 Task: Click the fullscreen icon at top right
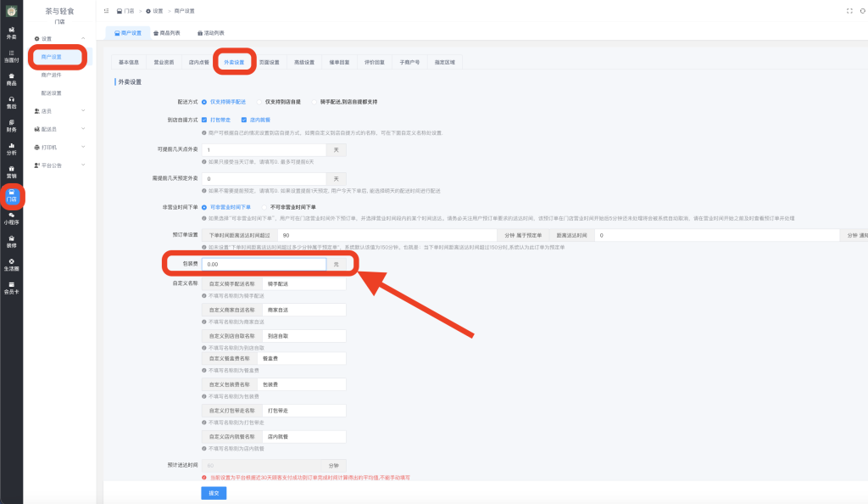click(849, 11)
